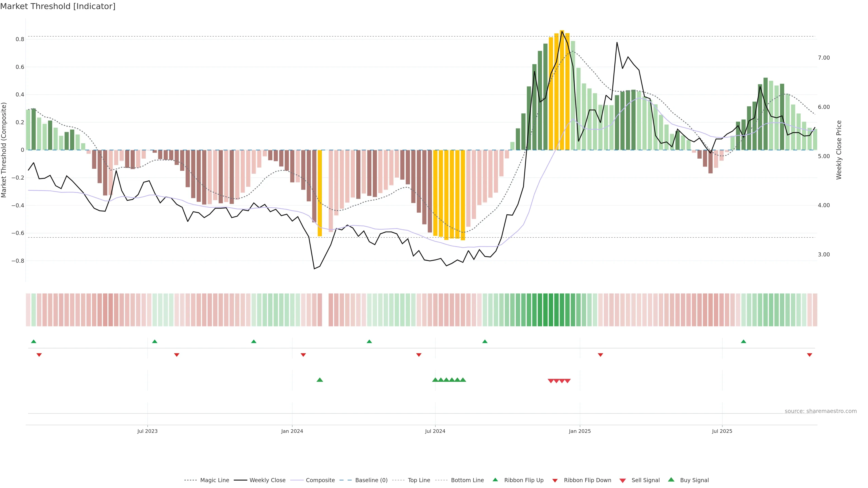The image size is (868, 488).
Task: Click Ribbon Flip Up legend triangle icon
Action: pyautogui.click(x=495, y=480)
